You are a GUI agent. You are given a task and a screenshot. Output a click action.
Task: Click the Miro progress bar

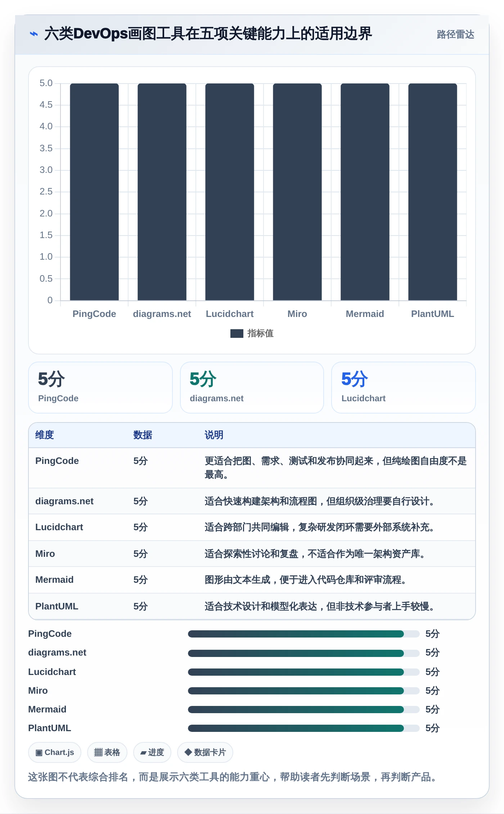(x=304, y=691)
